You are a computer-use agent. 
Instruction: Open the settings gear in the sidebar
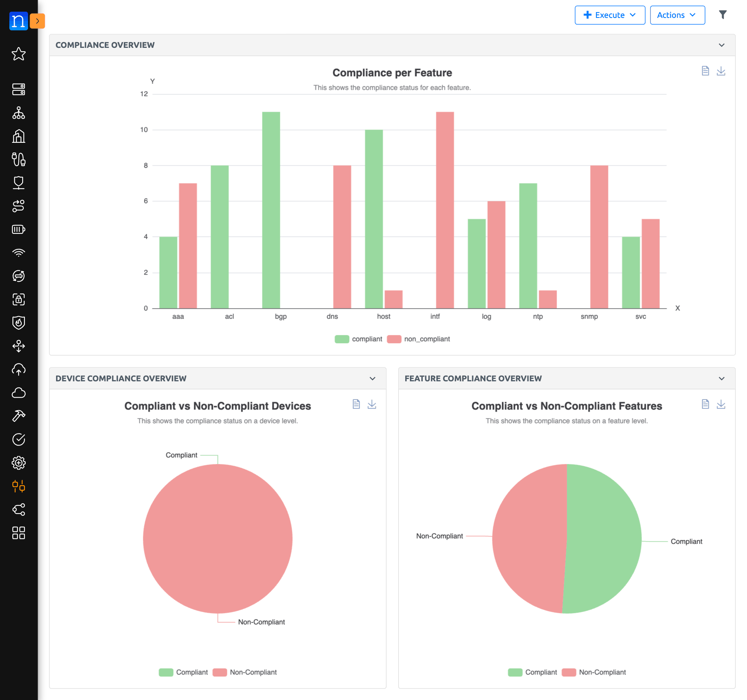pos(18,463)
